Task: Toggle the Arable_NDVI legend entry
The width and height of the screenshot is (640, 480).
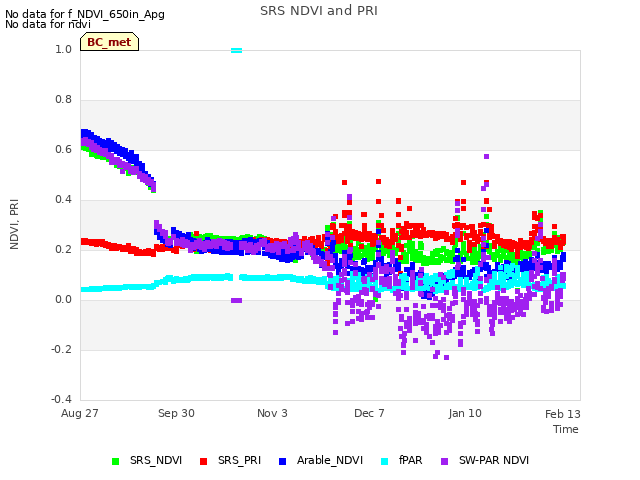Action: click(x=320, y=460)
